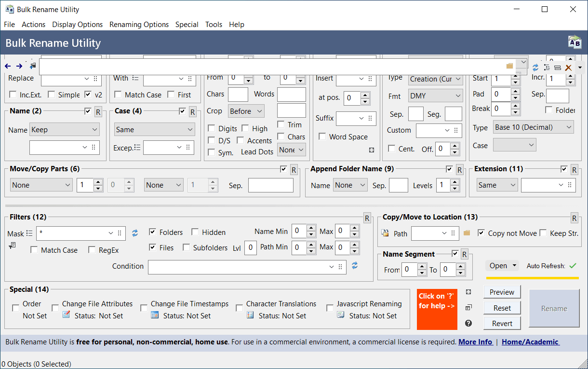Navigate forward with the right arrow icon
This screenshot has width=588, height=369.
click(x=19, y=66)
